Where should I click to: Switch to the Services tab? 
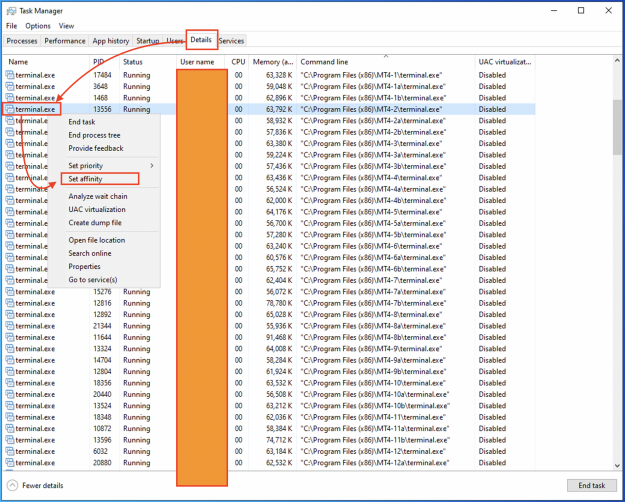click(x=231, y=41)
